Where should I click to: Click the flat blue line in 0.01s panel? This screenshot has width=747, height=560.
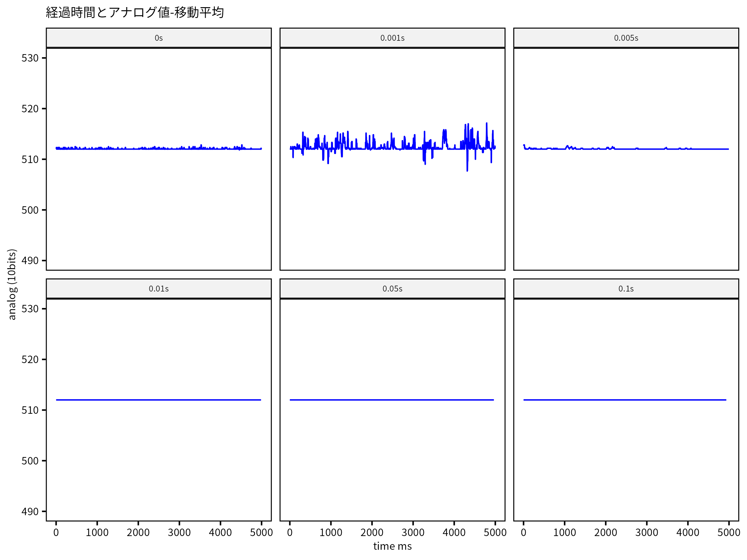[x=158, y=400]
